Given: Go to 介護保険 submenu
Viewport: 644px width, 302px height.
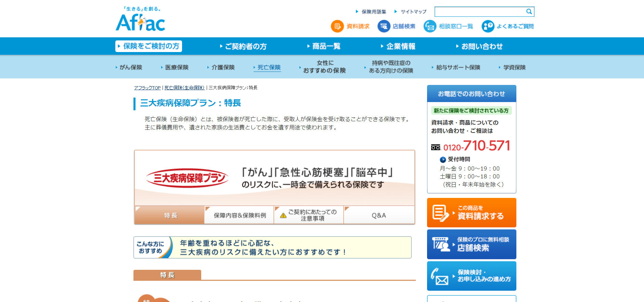Looking at the screenshot, I should click(221, 67).
